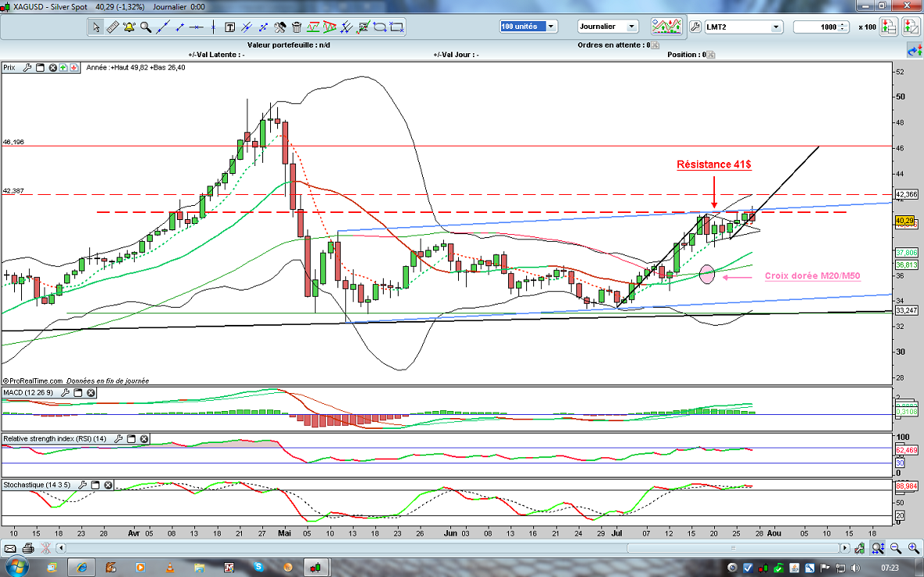This screenshot has height=577, width=924.
Task: Open the Stochastique indicator wrench settings
Action: 82,485
